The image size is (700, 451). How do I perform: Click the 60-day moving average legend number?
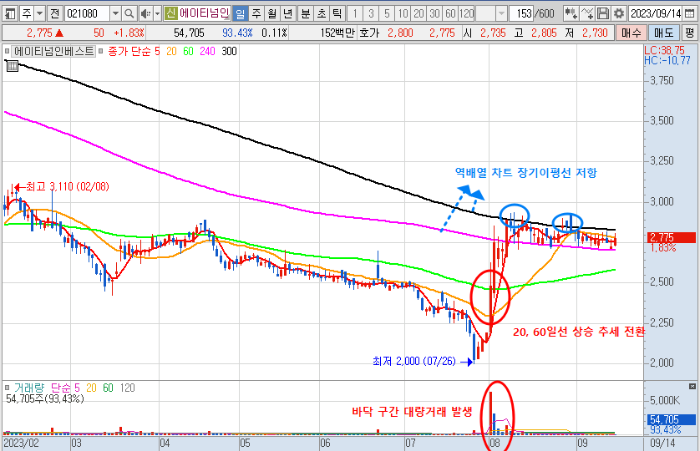click(188, 51)
